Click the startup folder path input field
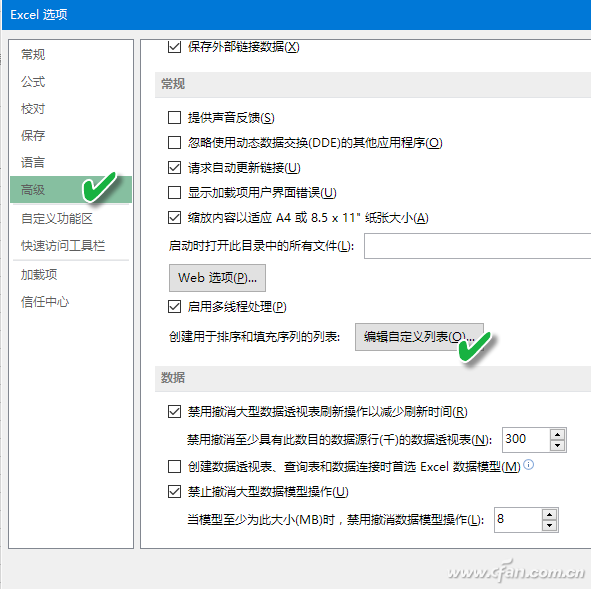Screen dimensions: 591x589 click(x=478, y=246)
